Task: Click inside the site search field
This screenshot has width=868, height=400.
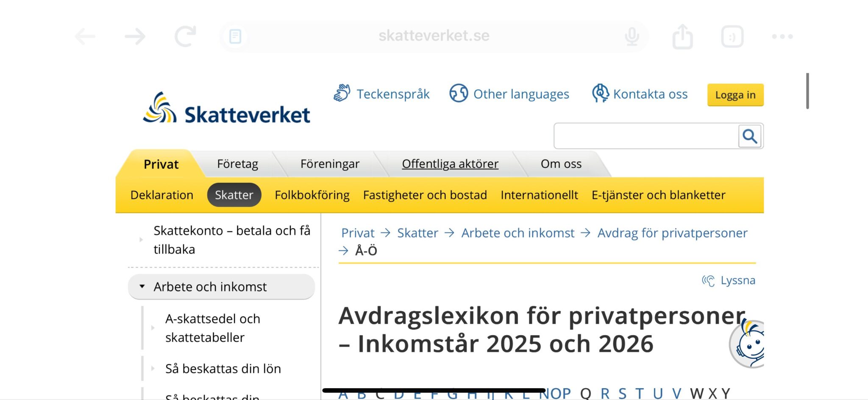Action: point(645,137)
